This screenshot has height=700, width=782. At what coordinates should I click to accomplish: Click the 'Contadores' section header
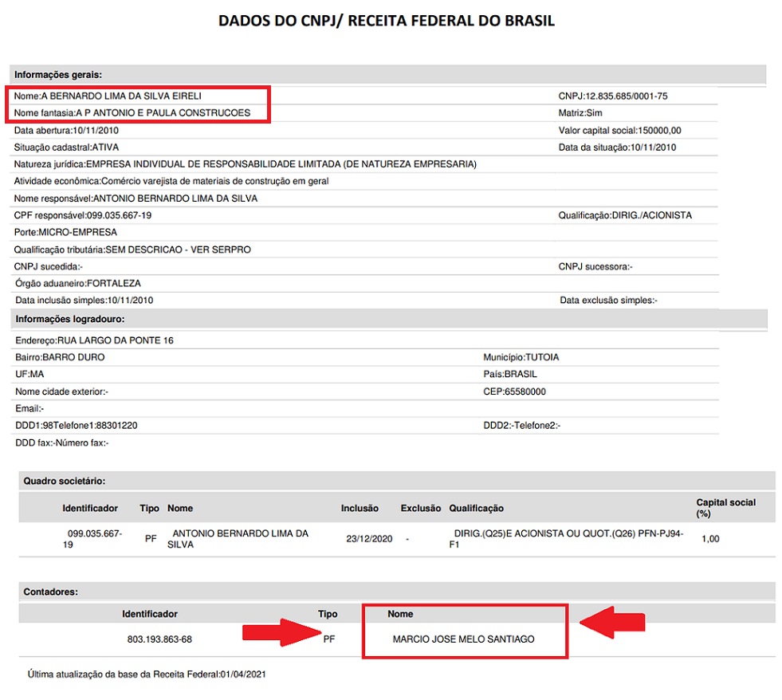point(52,592)
